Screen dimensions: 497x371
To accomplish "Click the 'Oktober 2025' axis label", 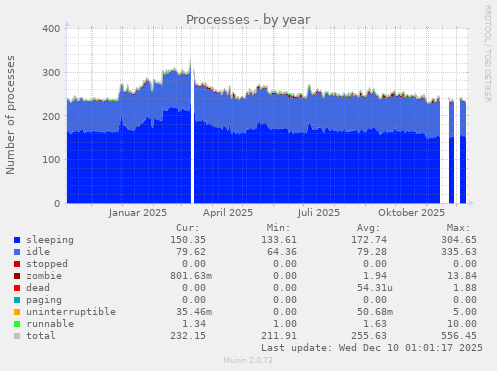I will [411, 213].
